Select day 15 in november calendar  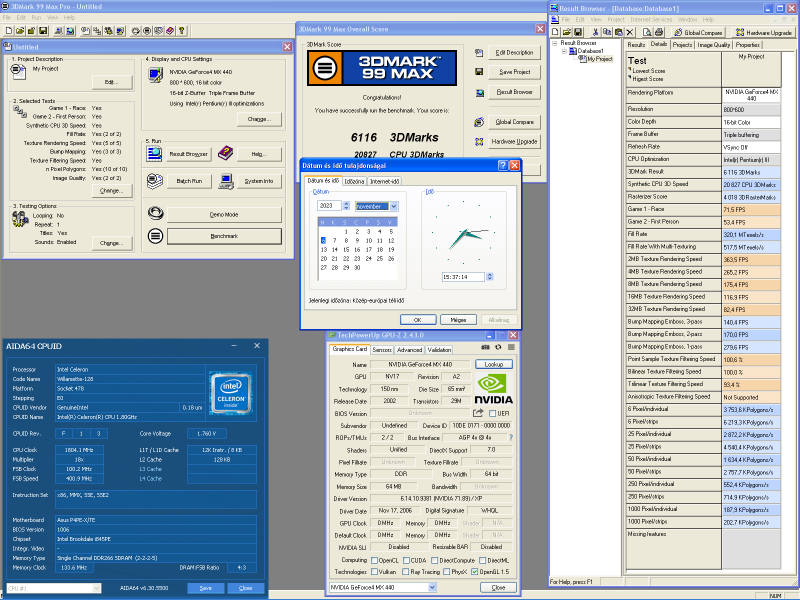[x=346, y=249]
